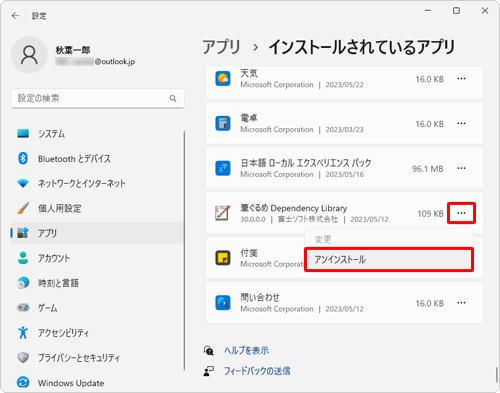Viewport: 500px width, 393px height.
Task: Go back using the back arrow
Action: click(x=15, y=16)
